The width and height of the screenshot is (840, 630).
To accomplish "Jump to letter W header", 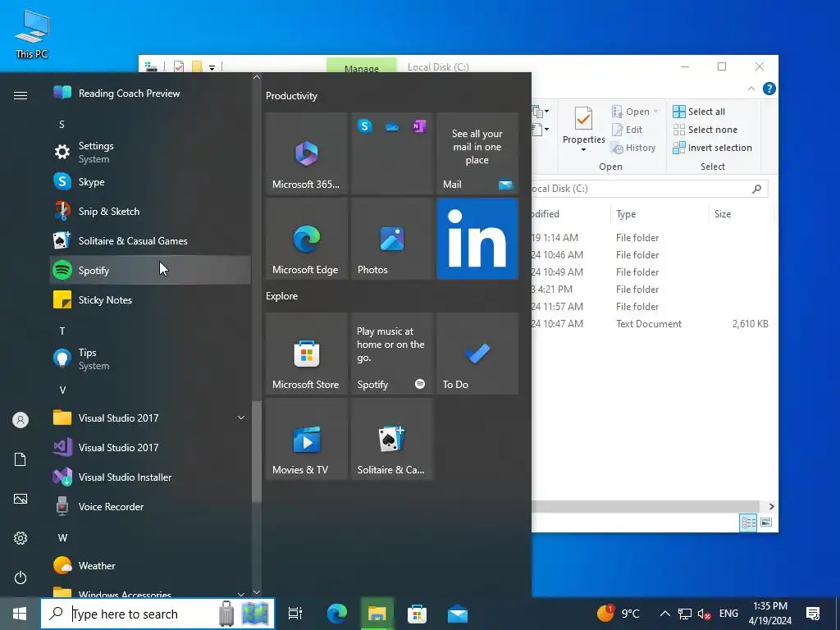I will click(x=62, y=537).
